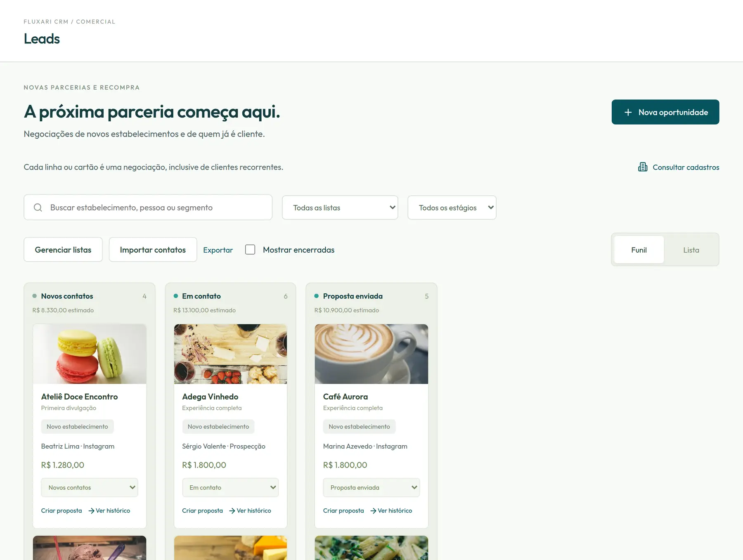Click the search magnifier icon
Image resolution: width=743 pixels, height=560 pixels.
click(x=38, y=208)
